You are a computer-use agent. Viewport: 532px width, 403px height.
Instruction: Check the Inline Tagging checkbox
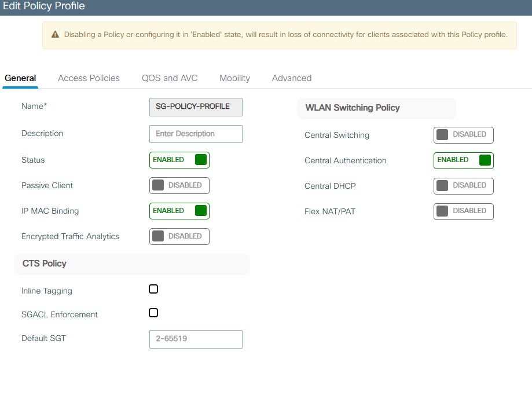(153, 289)
